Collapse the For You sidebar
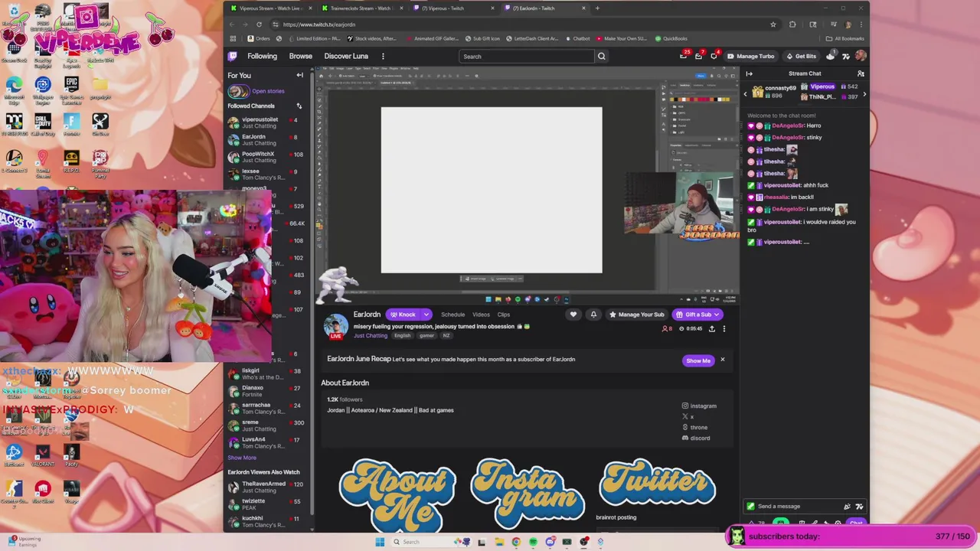The height and width of the screenshot is (551, 980). [x=299, y=75]
